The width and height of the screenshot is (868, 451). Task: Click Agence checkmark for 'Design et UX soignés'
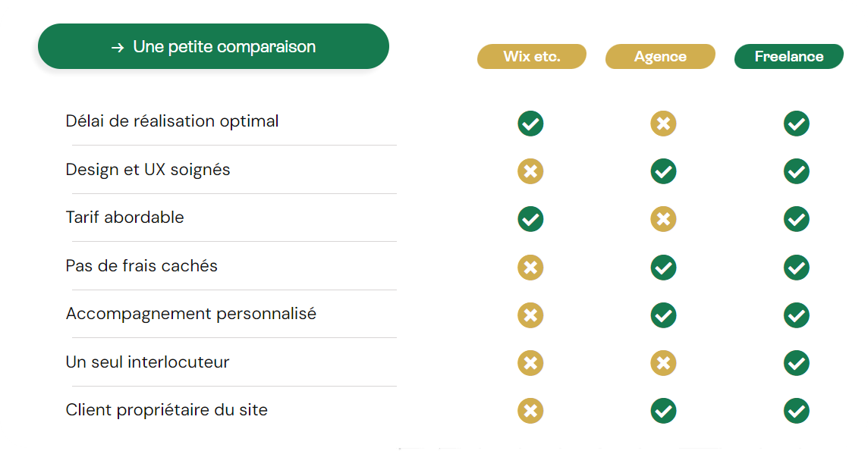click(663, 171)
